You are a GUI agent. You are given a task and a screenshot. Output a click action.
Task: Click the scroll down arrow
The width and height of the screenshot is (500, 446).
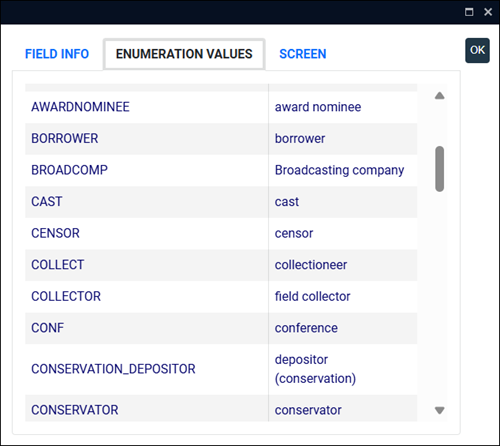click(440, 410)
